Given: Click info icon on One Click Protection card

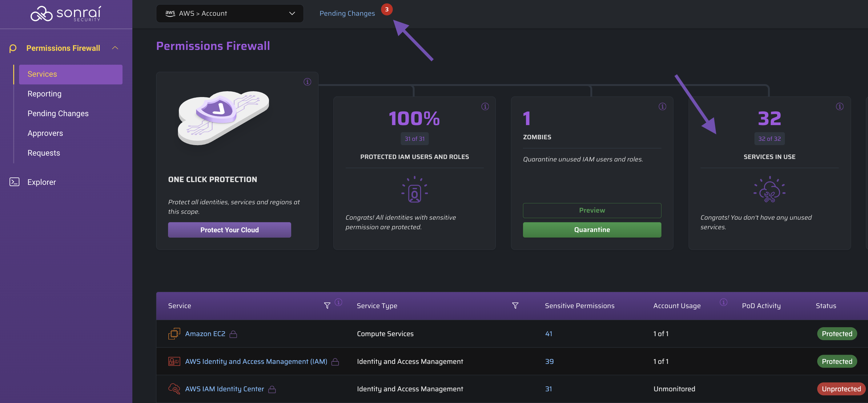Looking at the screenshot, I should pos(307,82).
